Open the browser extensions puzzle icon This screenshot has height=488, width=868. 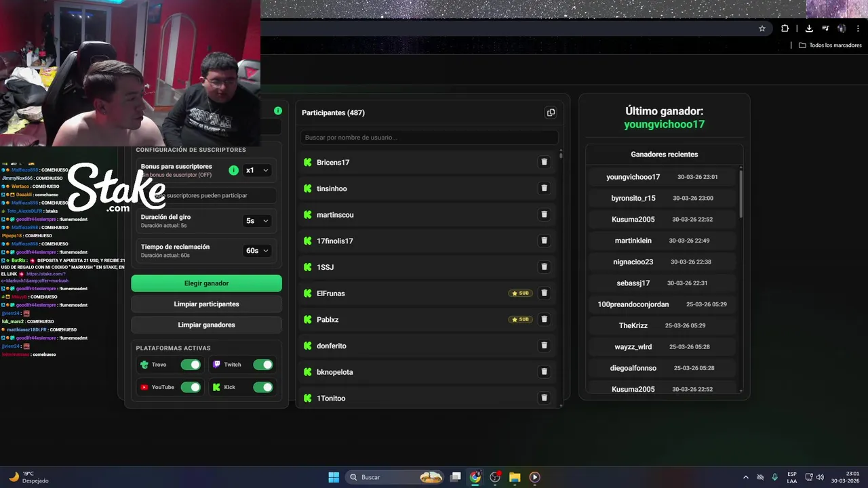pos(785,28)
